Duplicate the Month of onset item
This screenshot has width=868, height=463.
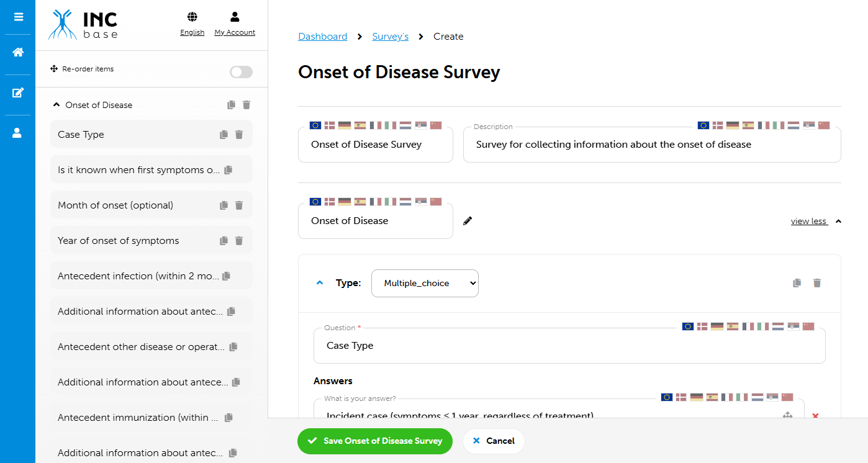point(224,205)
